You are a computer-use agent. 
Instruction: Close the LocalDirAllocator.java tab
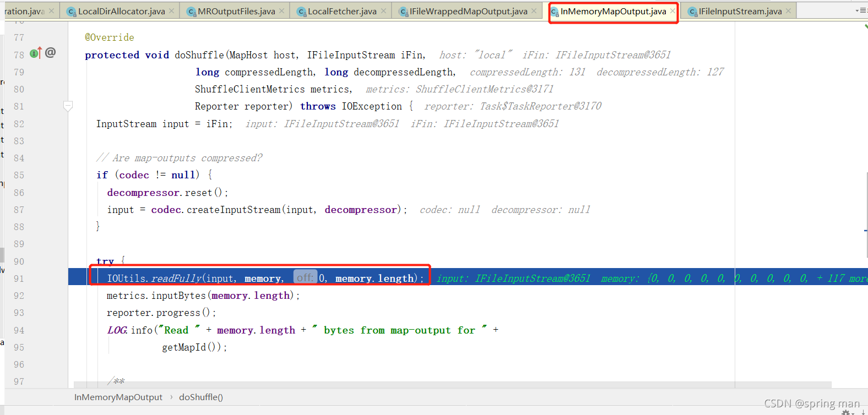[x=172, y=11]
